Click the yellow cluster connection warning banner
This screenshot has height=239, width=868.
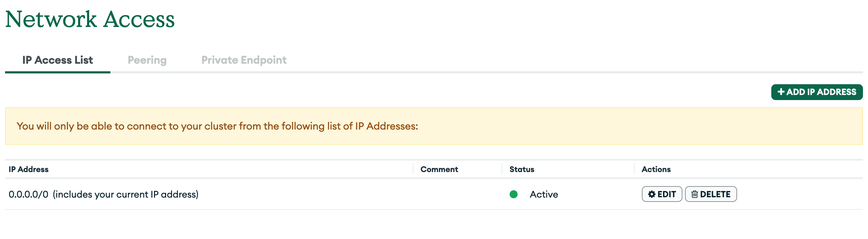pos(434,126)
